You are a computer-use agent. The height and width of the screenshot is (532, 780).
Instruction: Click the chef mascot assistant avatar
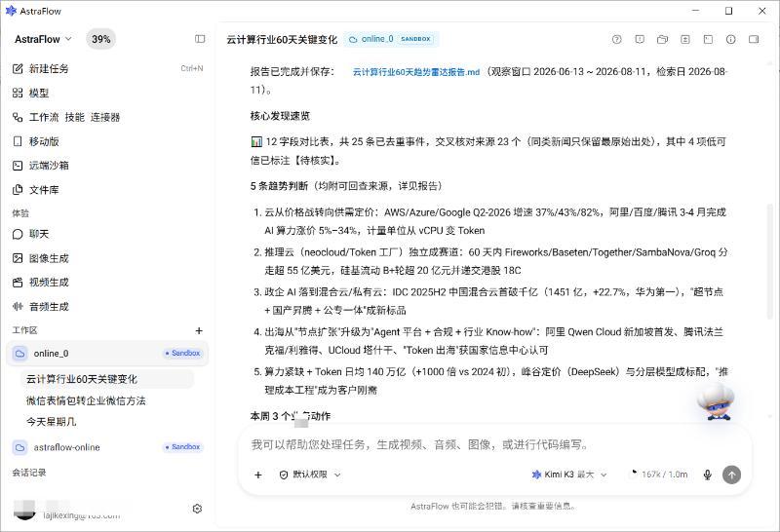[715, 400]
